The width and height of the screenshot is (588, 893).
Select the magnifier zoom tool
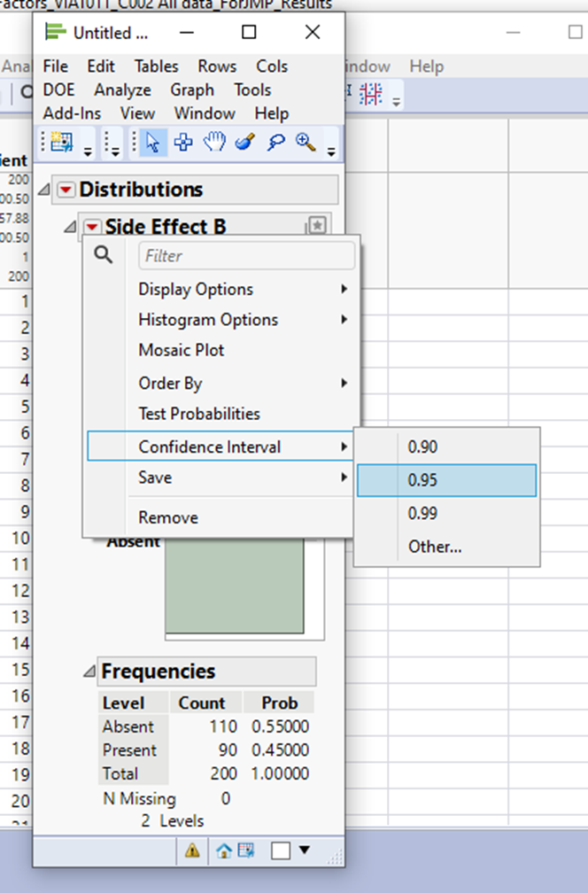click(306, 144)
